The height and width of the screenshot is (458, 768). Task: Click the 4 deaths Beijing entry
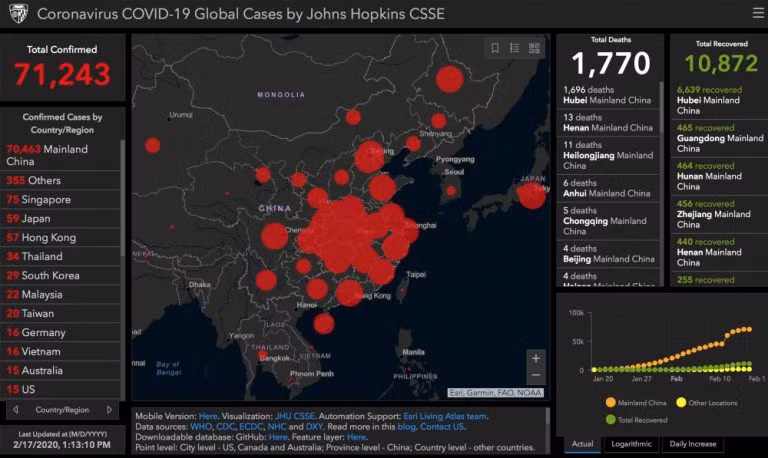608,254
